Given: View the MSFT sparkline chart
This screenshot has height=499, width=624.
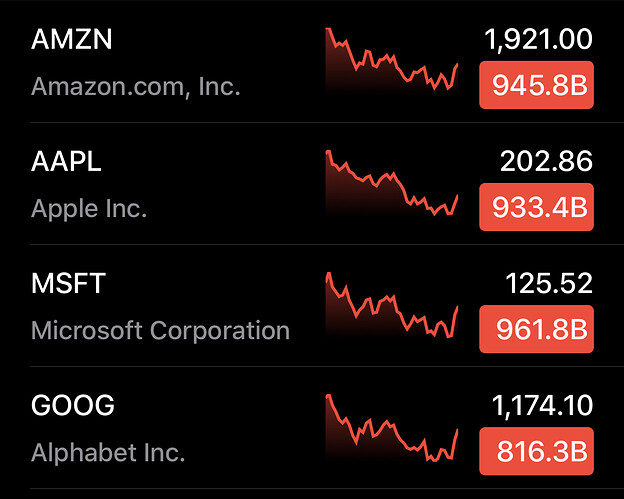Looking at the screenshot, I should [x=392, y=306].
